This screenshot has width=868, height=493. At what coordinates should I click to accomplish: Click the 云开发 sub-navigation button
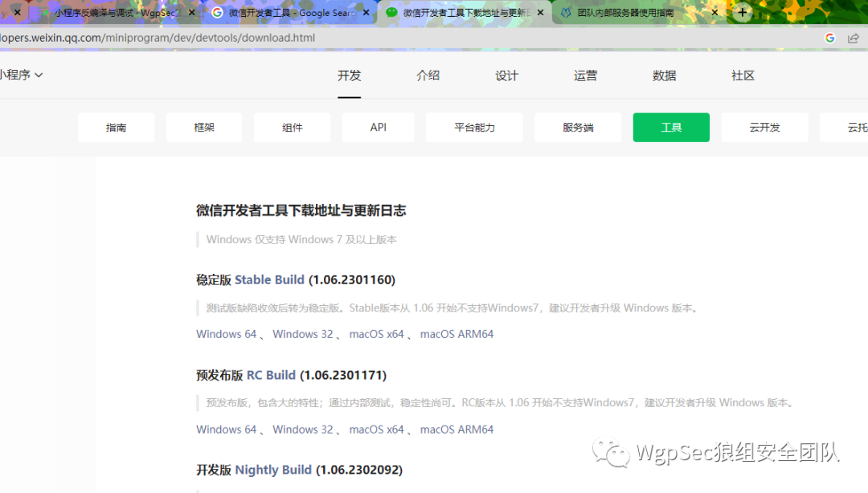[764, 127]
